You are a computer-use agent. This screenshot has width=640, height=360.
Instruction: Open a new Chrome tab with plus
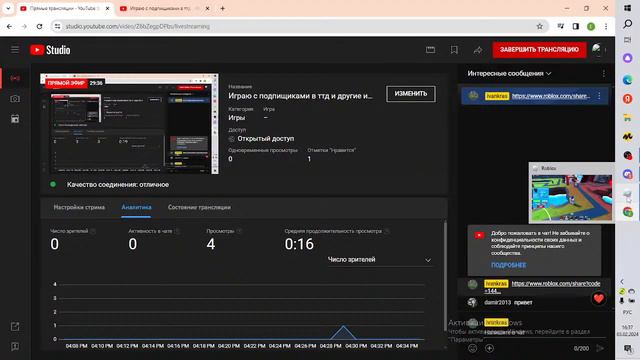[x=222, y=8]
